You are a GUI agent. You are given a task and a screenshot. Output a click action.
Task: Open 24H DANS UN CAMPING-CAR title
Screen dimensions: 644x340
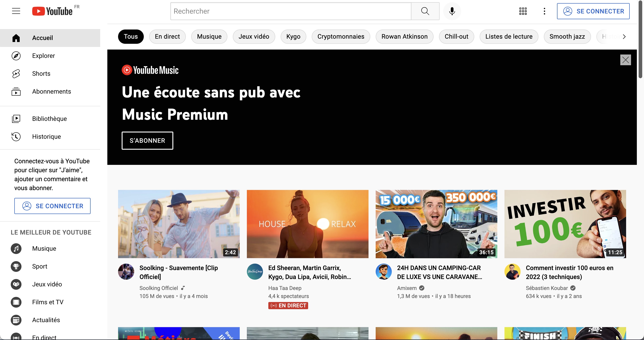coord(439,272)
